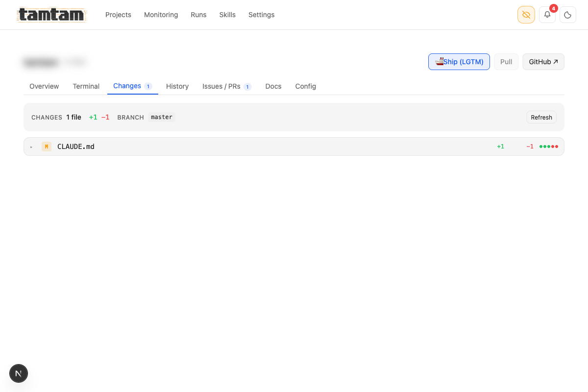The image size is (588, 392).
Task: Click Ship (LGTM) to ship changes
Action: point(459,61)
